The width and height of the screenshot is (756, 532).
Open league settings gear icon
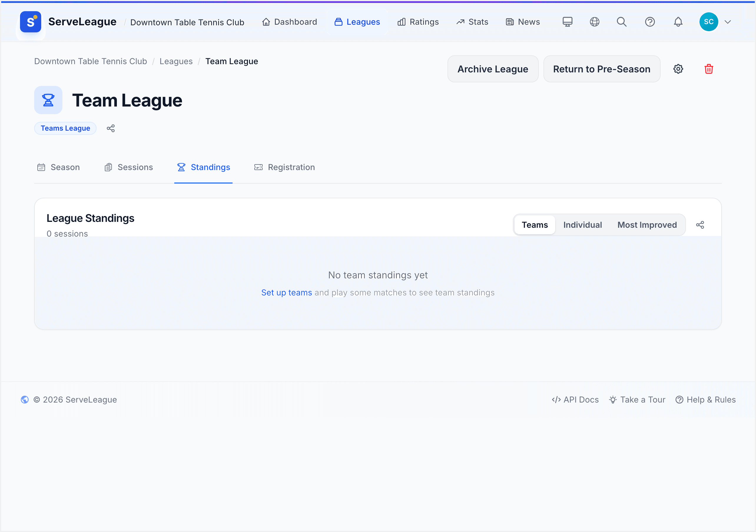point(678,69)
